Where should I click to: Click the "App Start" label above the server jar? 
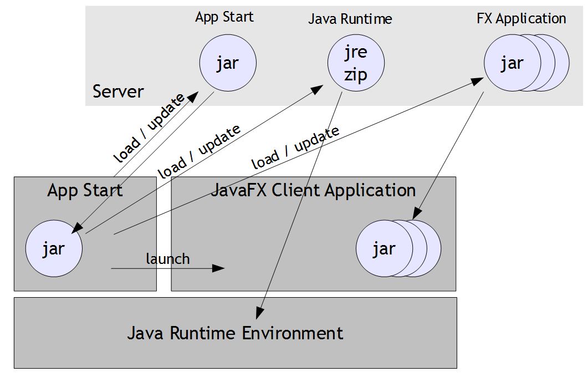224,17
